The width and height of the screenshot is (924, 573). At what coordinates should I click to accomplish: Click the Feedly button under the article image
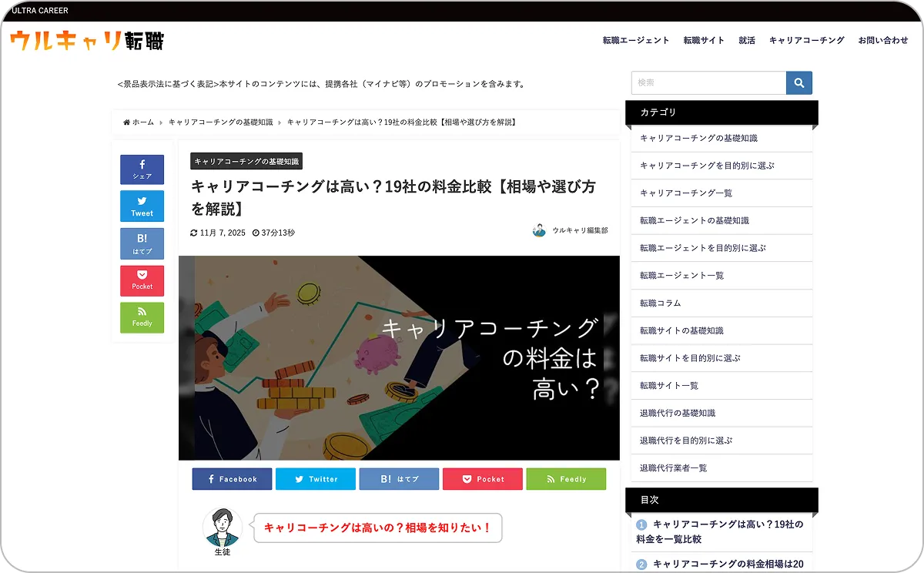point(566,478)
